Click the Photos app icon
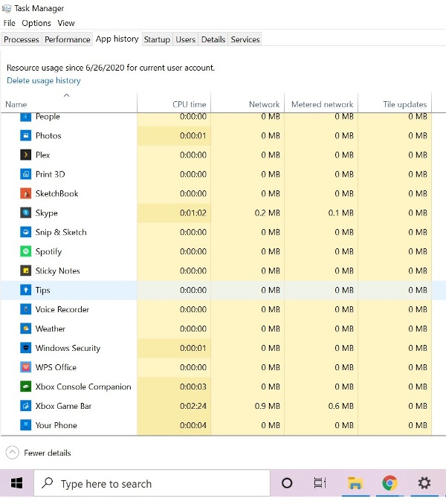 [26, 135]
